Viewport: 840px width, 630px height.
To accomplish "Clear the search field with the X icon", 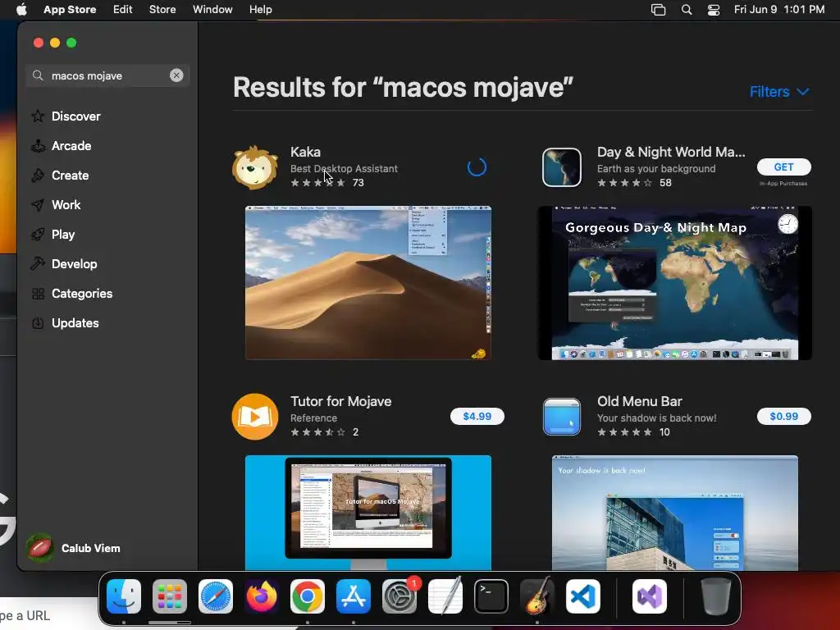I will click(176, 75).
